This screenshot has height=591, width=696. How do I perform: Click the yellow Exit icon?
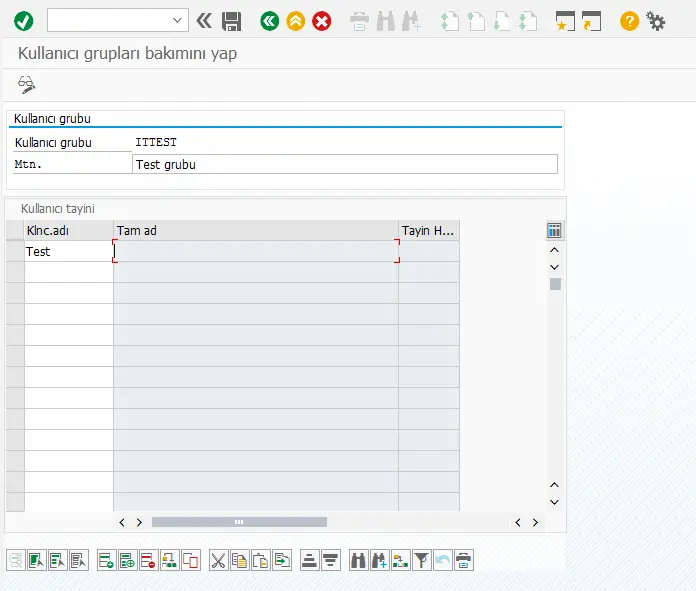(295, 21)
